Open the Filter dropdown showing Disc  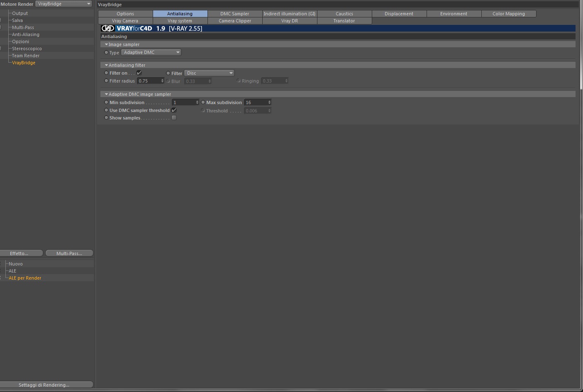[x=210, y=73]
